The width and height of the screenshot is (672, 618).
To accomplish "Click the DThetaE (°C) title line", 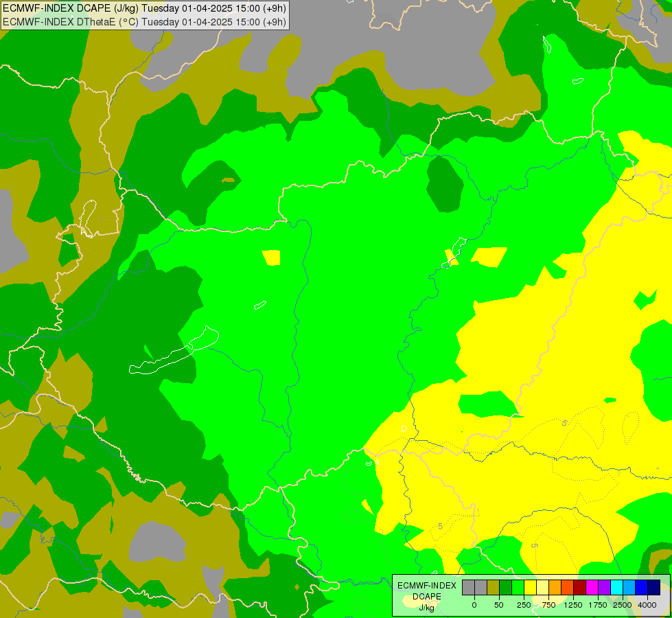I will point(144,22).
